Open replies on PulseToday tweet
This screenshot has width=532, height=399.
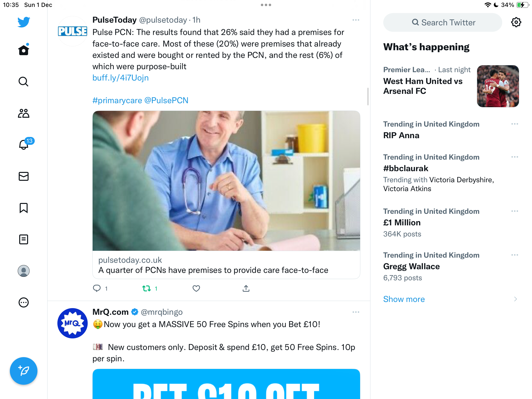(x=100, y=288)
